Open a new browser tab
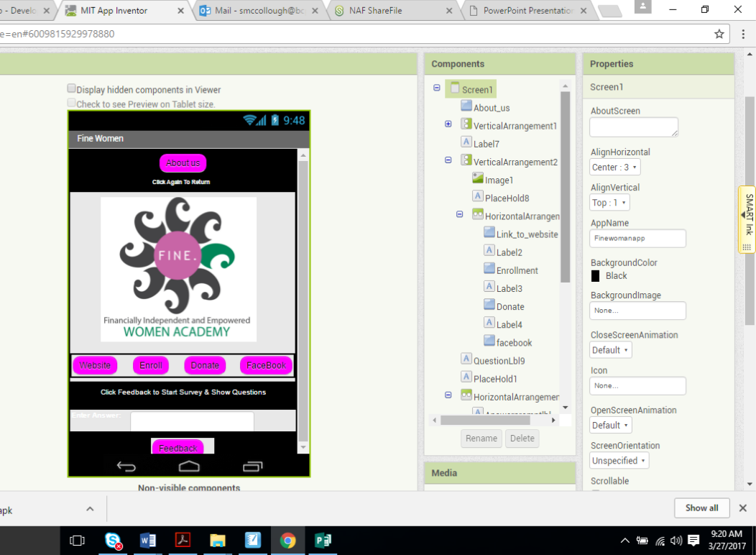The width and height of the screenshot is (756, 555). tap(610, 11)
